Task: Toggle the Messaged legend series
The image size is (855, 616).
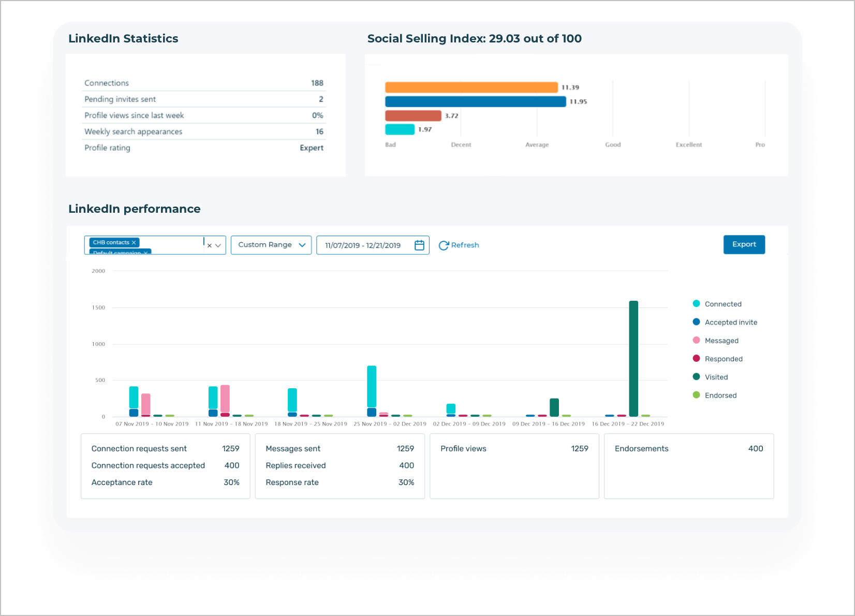Action: (721, 341)
